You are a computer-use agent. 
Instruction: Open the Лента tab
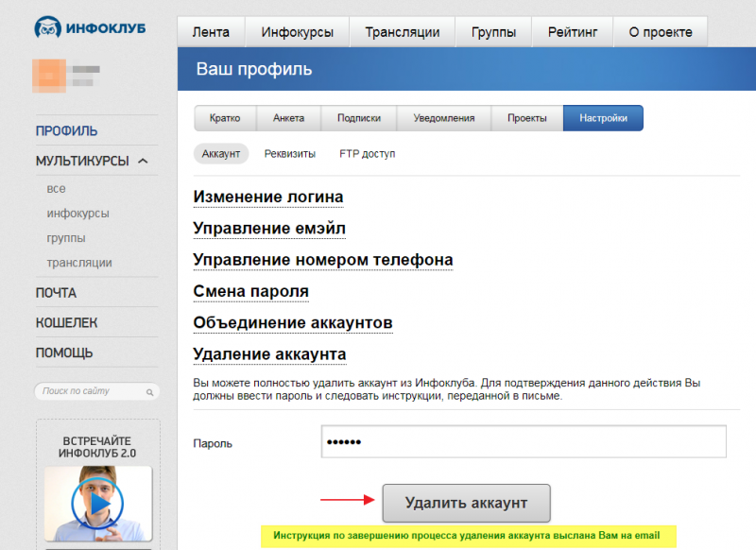[211, 32]
